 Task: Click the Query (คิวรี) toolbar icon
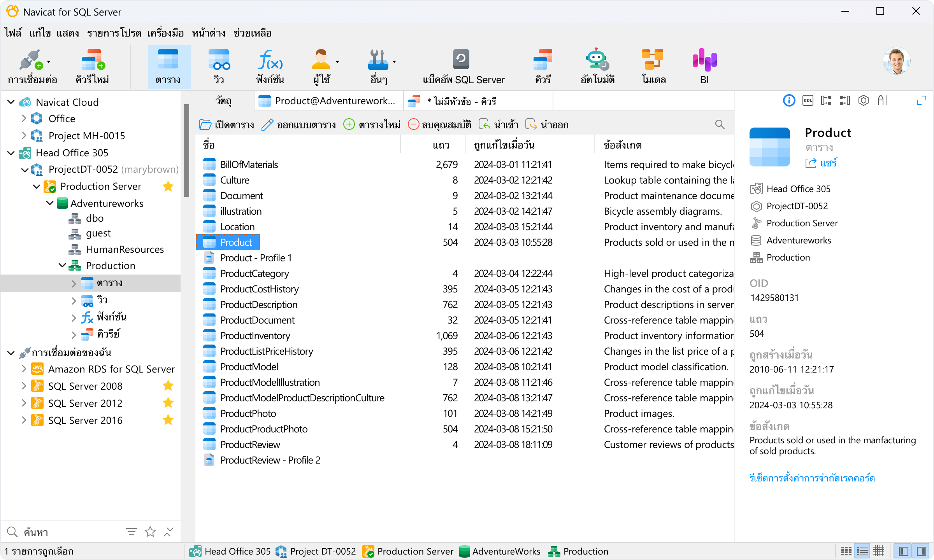543,66
